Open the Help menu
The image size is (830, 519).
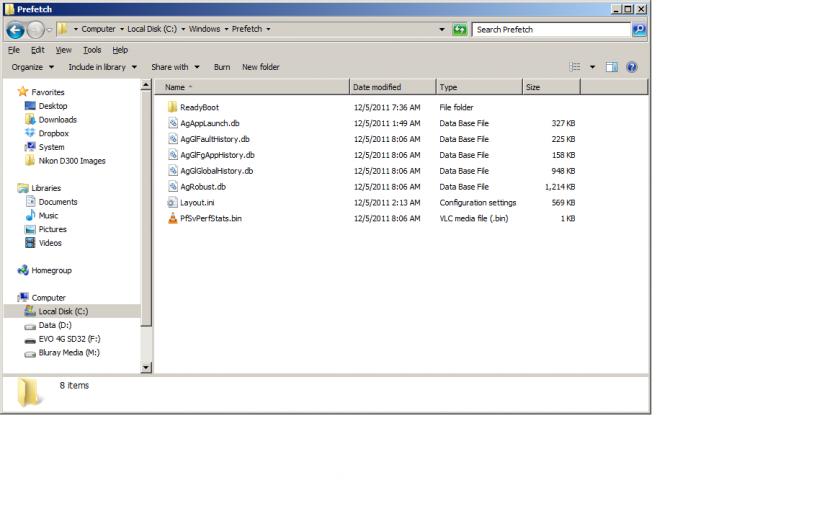click(120, 50)
